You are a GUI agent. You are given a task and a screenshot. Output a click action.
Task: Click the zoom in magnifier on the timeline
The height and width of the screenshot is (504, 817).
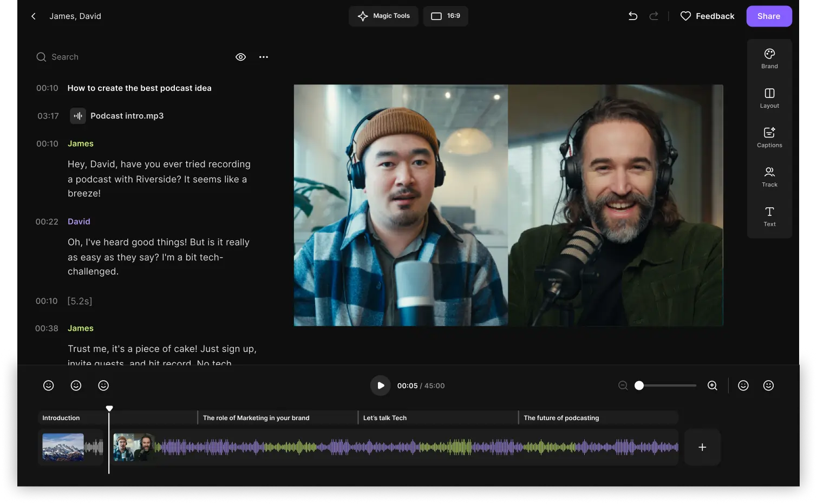[x=712, y=385]
